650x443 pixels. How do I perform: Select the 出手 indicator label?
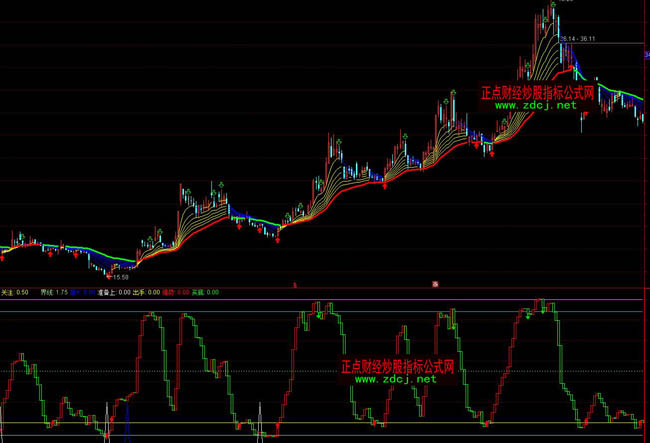point(140,293)
